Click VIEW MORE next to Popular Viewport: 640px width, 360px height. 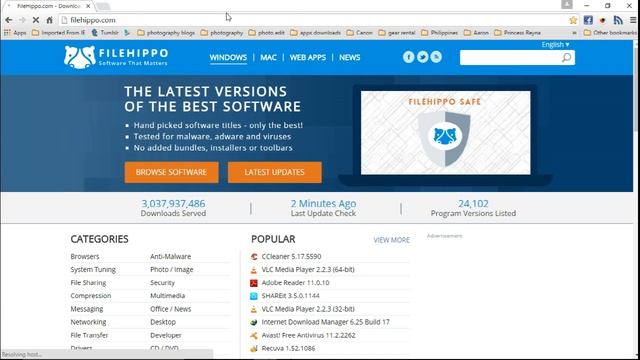pyautogui.click(x=391, y=240)
